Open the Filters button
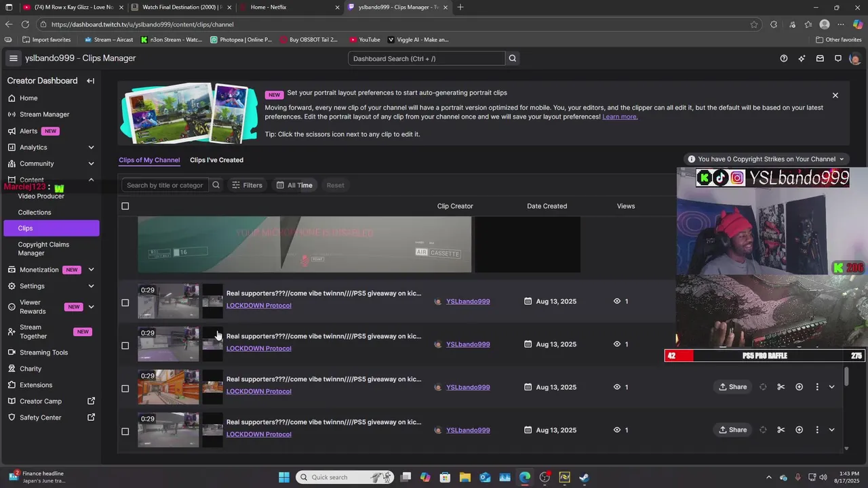 click(247, 185)
